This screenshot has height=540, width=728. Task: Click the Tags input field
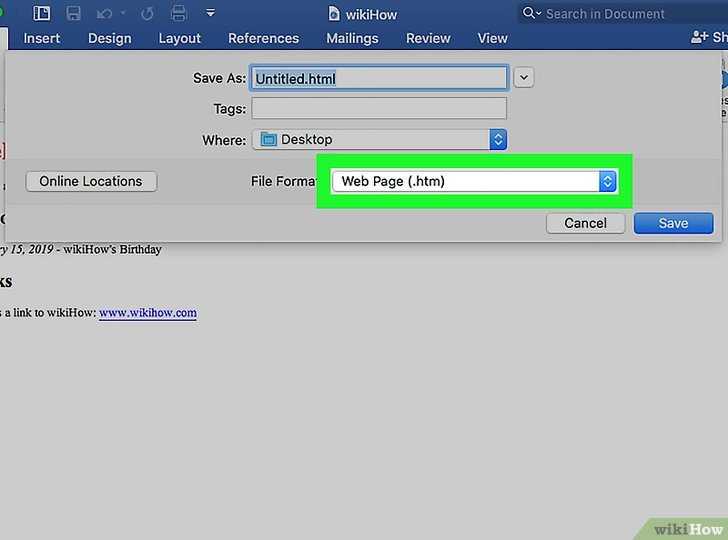379,108
